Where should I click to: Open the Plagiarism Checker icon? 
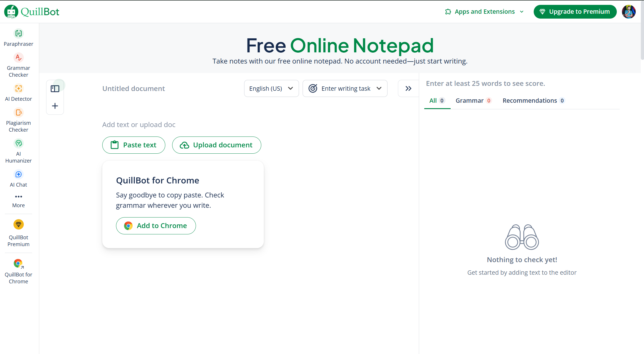pos(18,113)
